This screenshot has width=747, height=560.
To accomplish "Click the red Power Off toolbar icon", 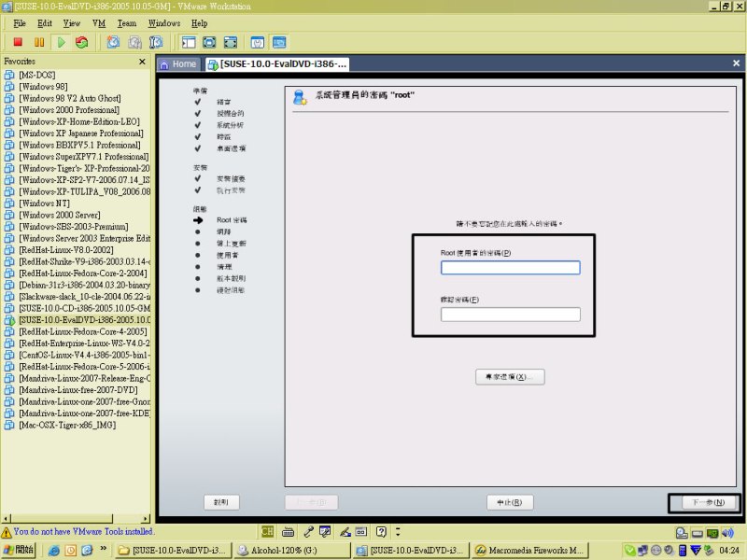I will click(18, 42).
